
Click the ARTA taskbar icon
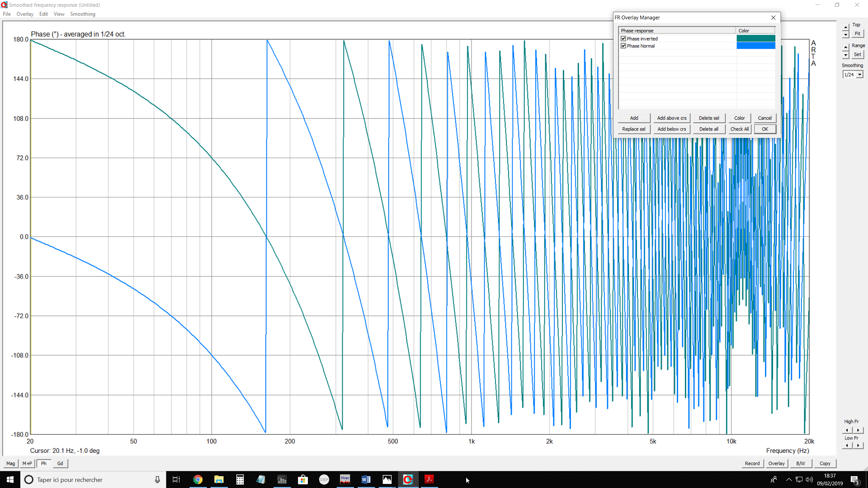coord(408,479)
